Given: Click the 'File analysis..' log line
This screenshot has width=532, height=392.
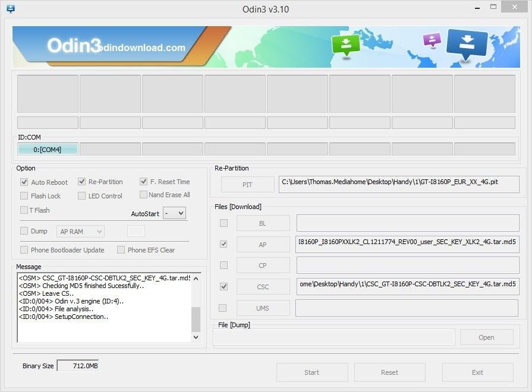Looking at the screenshot, I should (56, 309).
